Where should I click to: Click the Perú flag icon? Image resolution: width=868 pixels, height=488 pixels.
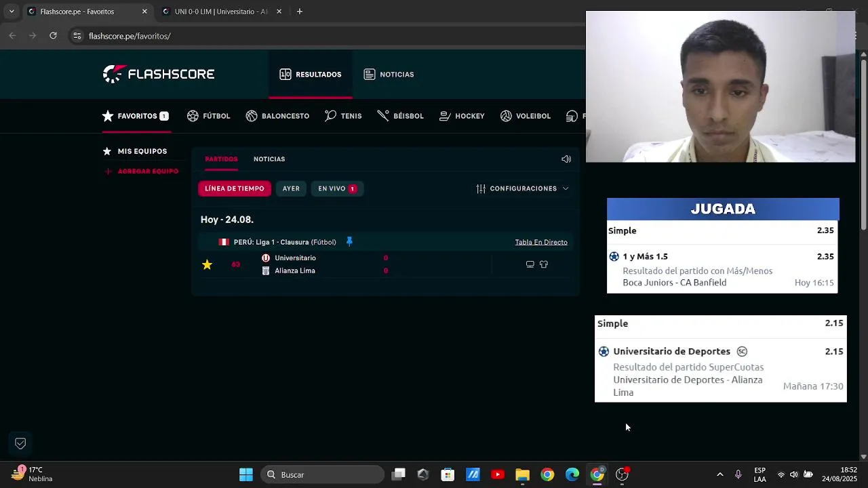pyautogui.click(x=224, y=242)
